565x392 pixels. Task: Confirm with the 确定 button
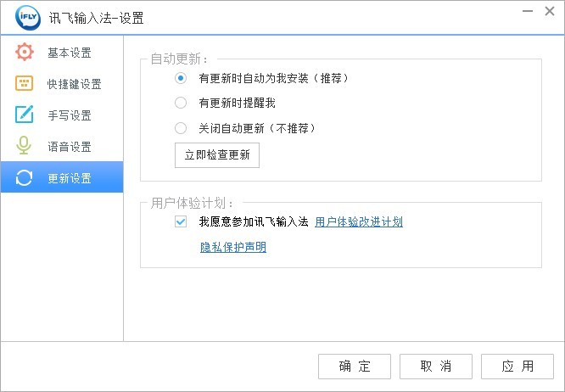355,367
